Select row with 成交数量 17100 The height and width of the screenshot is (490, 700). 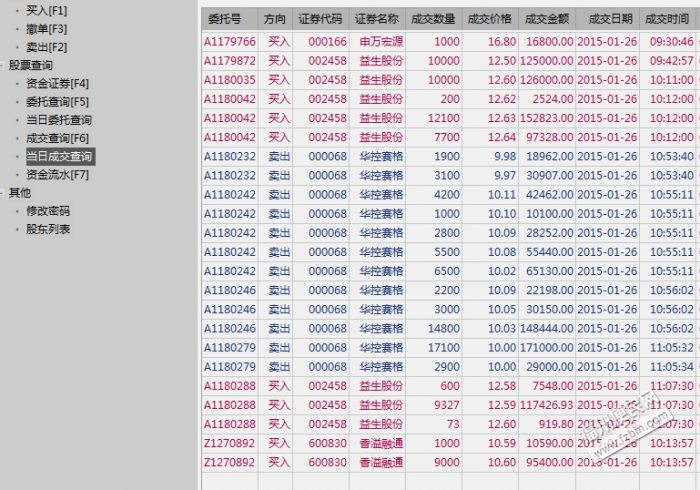coord(448,348)
